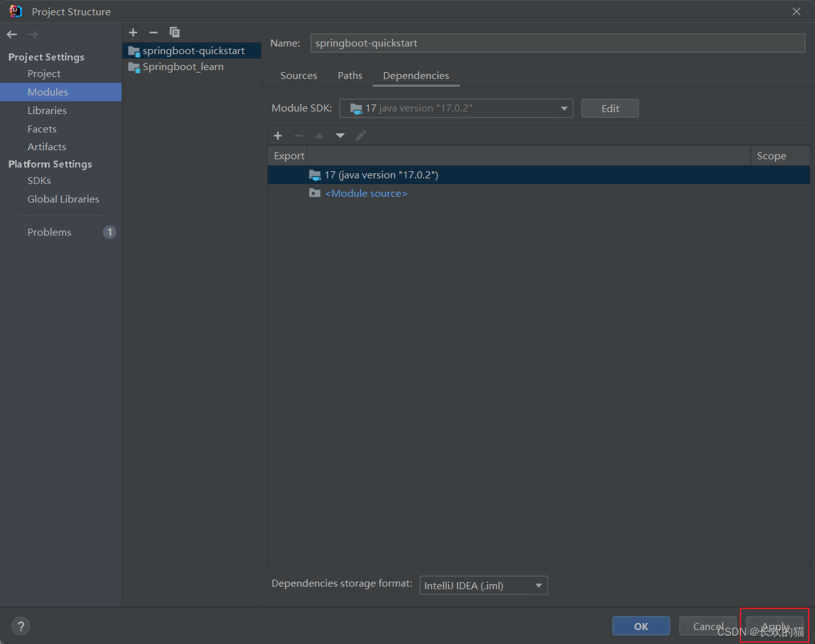Move dependency up arrow icon

[x=319, y=136]
